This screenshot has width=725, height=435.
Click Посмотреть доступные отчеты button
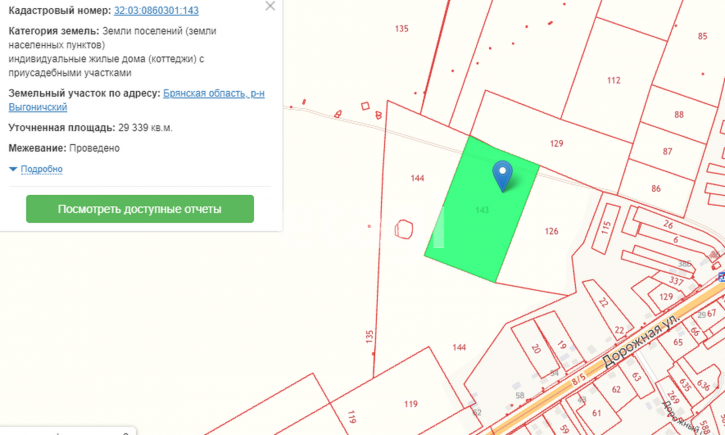coord(140,209)
